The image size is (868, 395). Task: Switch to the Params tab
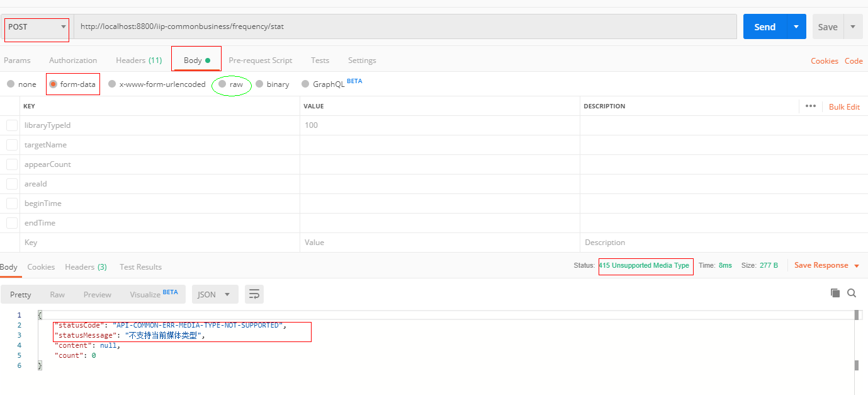[17, 60]
